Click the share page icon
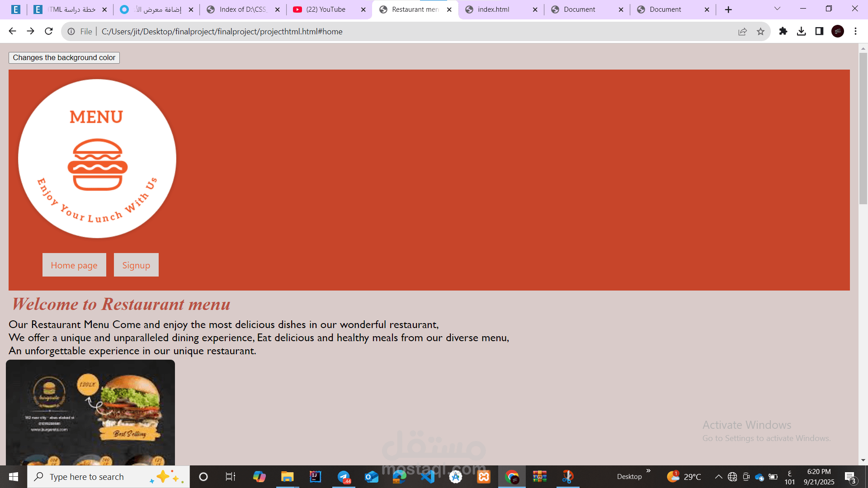This screenshot has width=868, height=488. (742, 31)
